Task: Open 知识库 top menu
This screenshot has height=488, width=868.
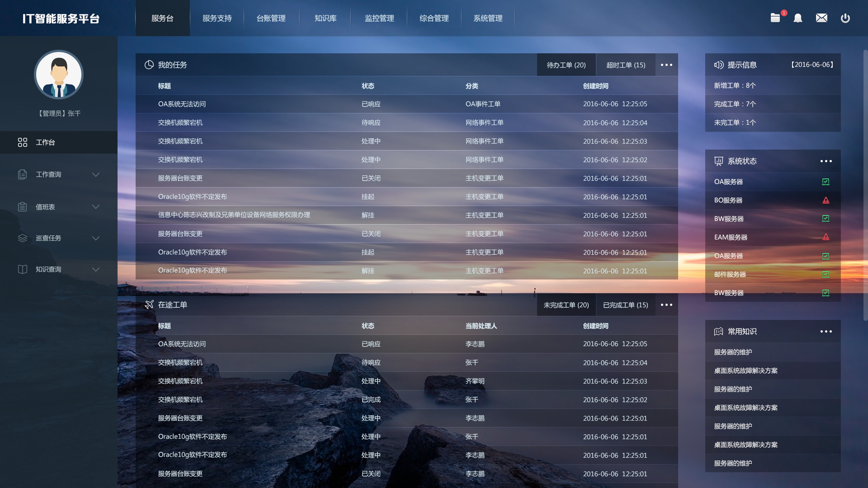Action: 325,18
